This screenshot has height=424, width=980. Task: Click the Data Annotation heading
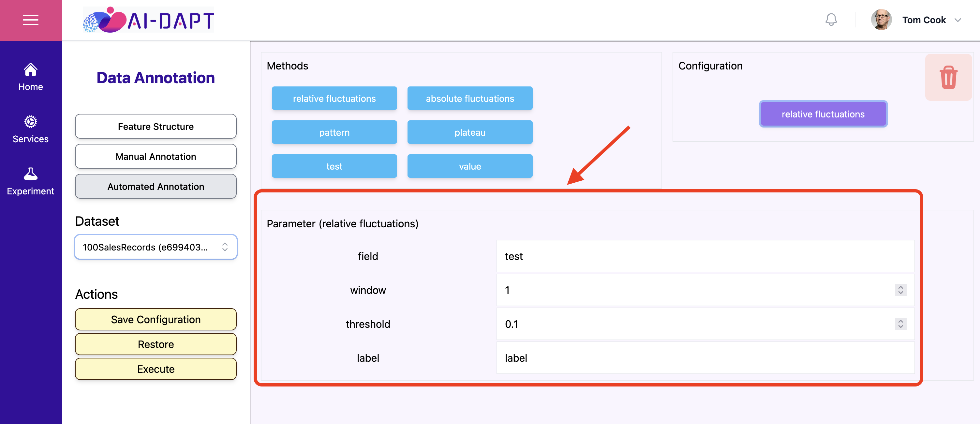(x=156, y=78)
